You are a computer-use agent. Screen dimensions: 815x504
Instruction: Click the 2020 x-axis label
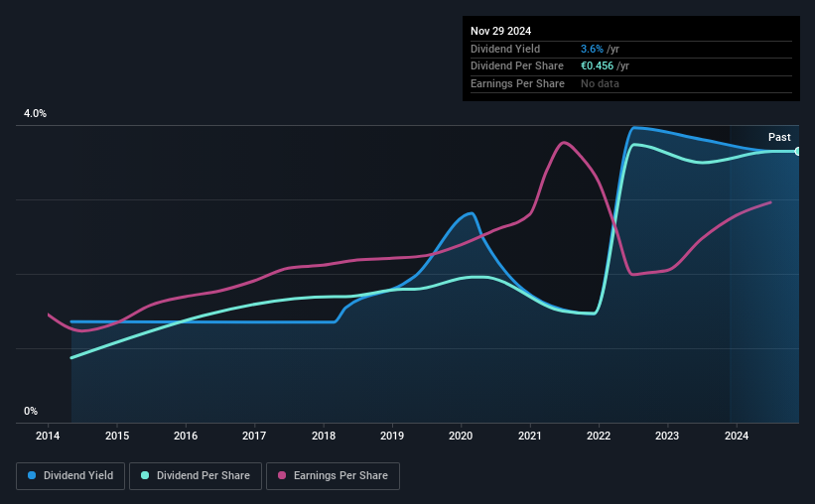coord(461,436)
